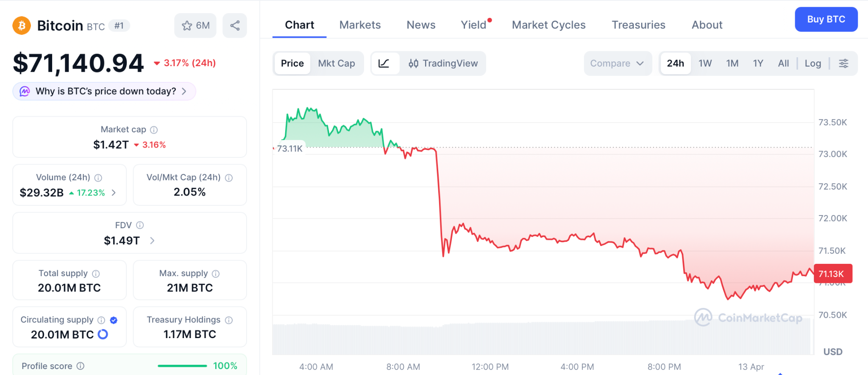Image resolution: width=868 pixels, height=375 pixels.
Task: Select the line chart type icon
Action: click(384, 63)
